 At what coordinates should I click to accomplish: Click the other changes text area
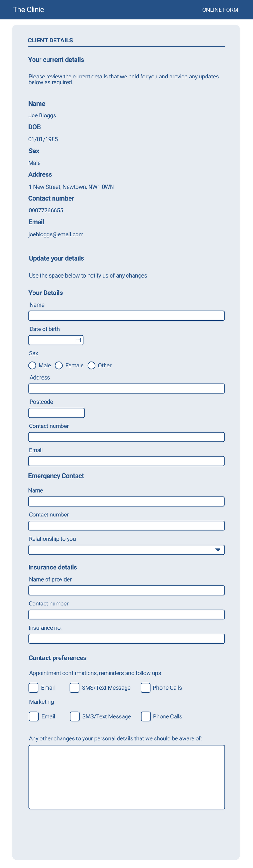tap(126, 777)
